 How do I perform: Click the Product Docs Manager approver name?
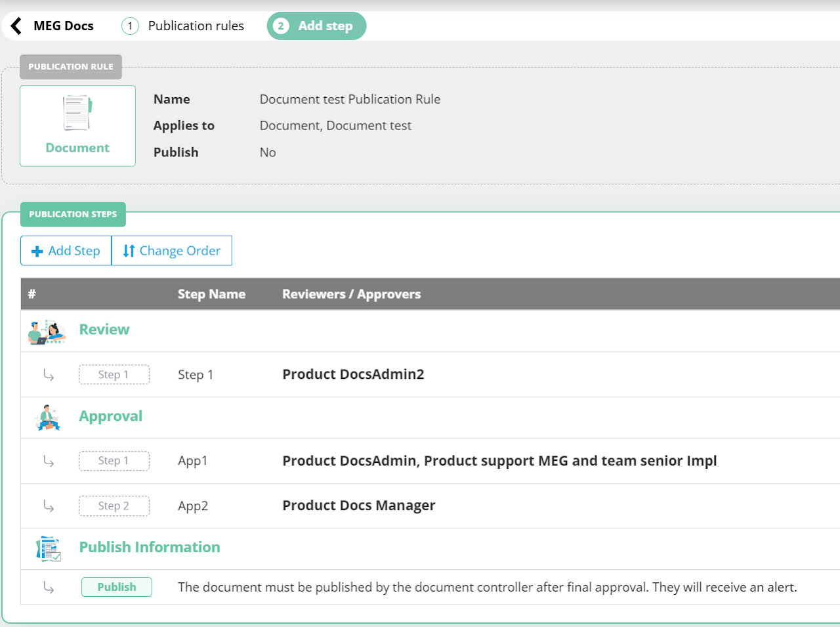[359, 506]
